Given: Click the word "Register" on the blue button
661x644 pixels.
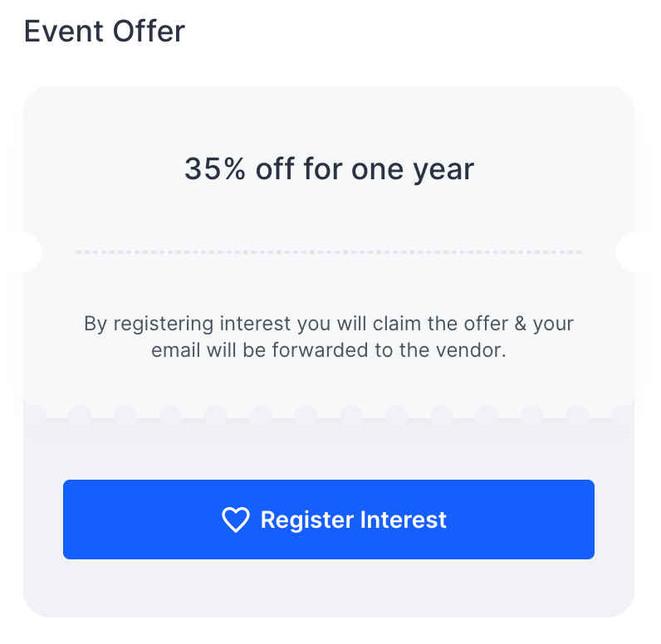Looking at the screenshot, I should pos(306,520).
